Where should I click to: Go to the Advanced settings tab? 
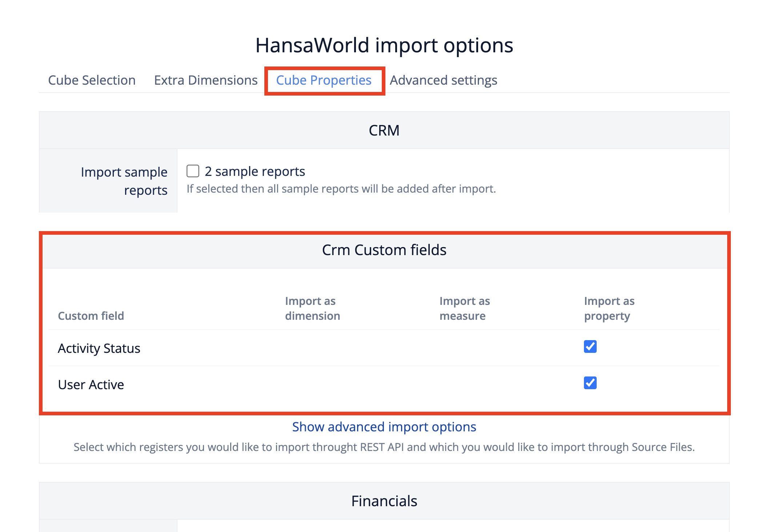(x=443, y=80)
